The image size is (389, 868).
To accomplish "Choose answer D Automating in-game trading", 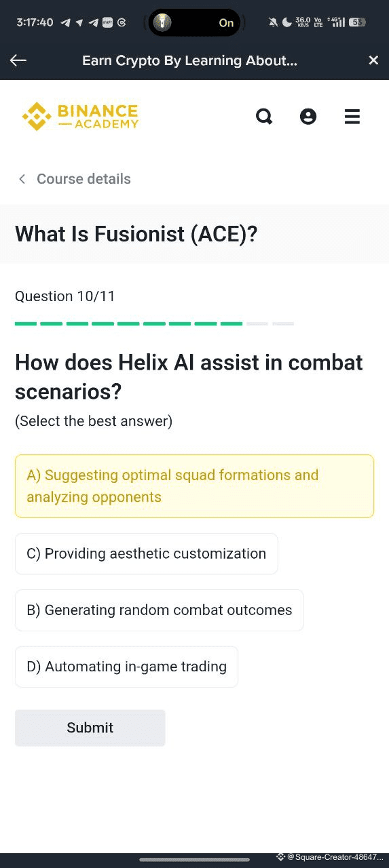I will pos(126,667).
